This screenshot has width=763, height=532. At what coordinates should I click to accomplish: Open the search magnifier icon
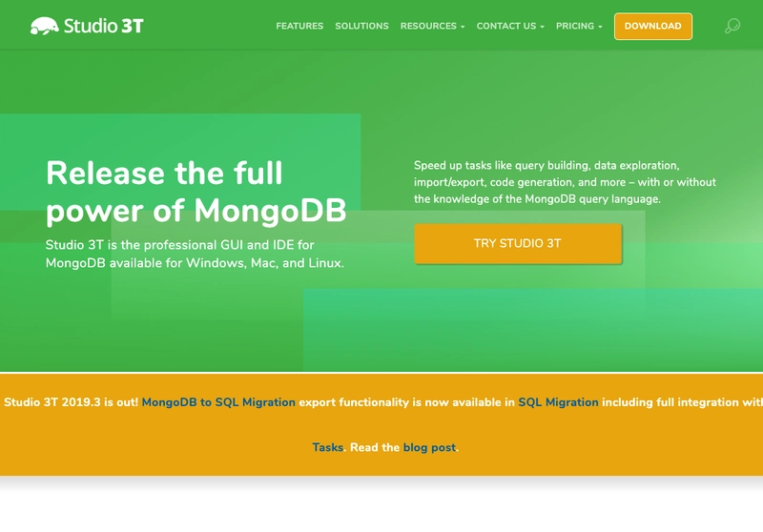tap(732, 26)
